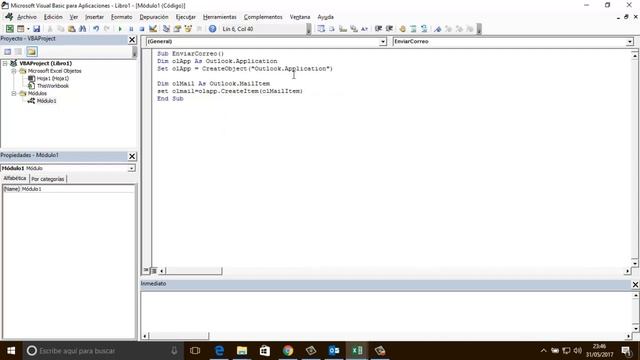This screenshot has height=360, width=640.
Task: Open the Insert object dropdown arrow
Action: coord(28,29)
